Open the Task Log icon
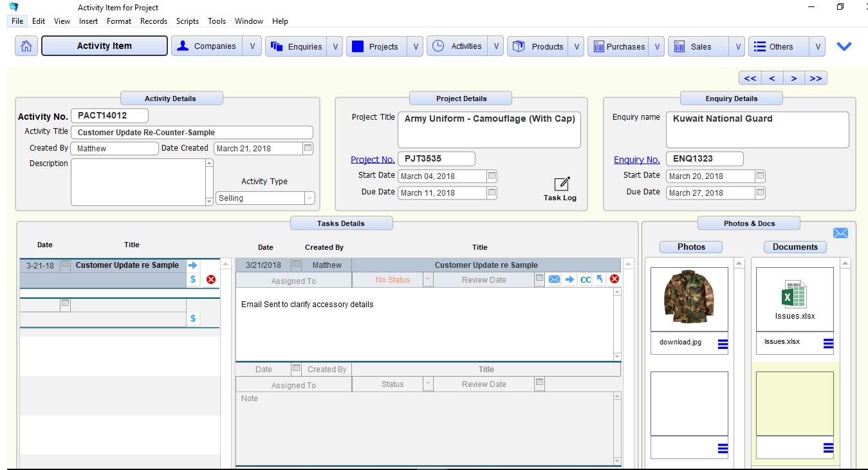 pyautogui.click(x=561, y=184)
